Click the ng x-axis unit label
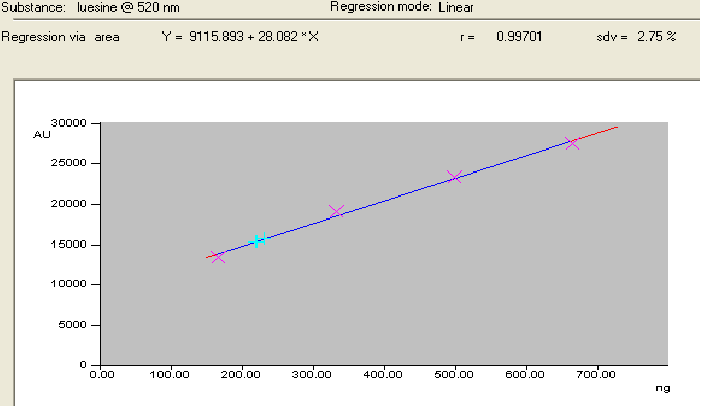 tap(662, 388)
